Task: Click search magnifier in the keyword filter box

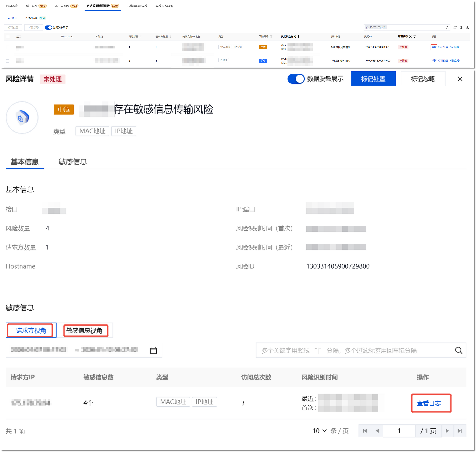Action: click(x=459, y=350)
